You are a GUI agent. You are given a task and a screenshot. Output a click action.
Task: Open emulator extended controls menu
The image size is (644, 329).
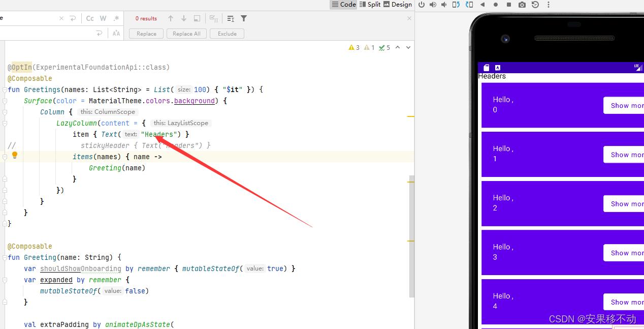[549, 5]
